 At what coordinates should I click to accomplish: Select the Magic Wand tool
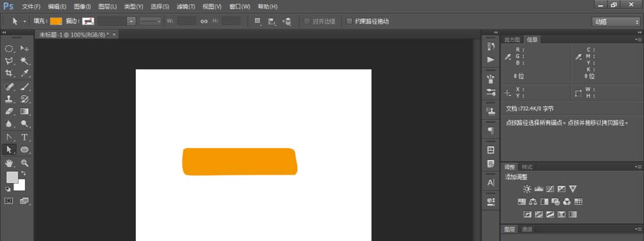click(x=24, y=61)
